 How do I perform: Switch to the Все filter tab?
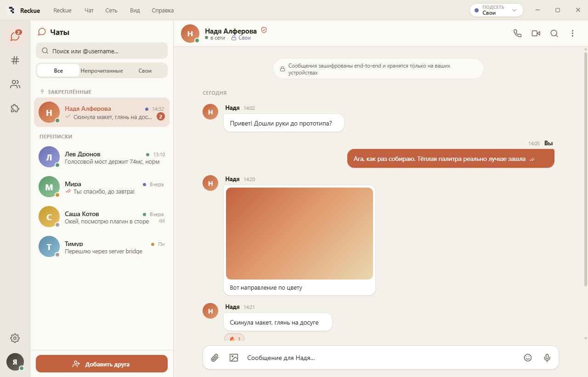58,71
